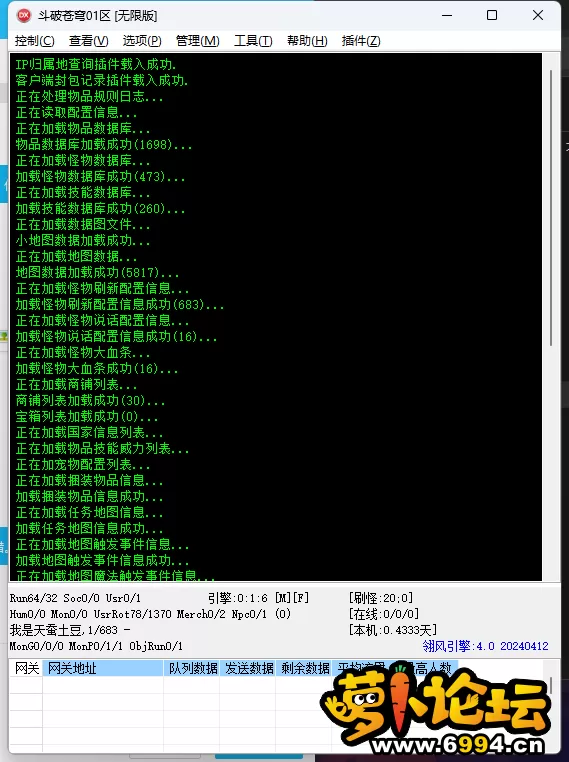Click log line 加载任务地图信息成功...
This screenshot has height=762, width=569.
pos(89,529)
